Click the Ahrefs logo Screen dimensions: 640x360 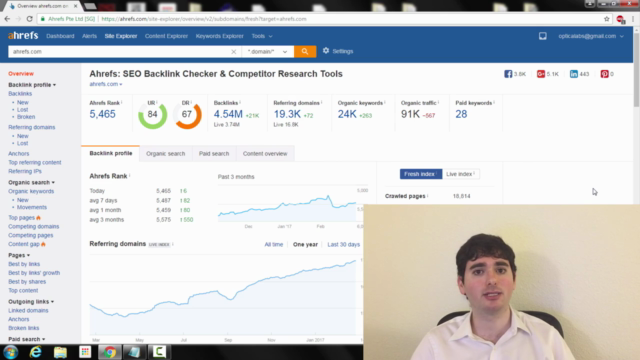point(23,36)
